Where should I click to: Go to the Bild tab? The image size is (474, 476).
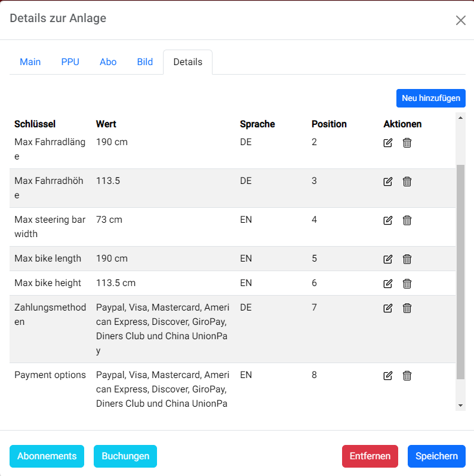pos(145,62)
